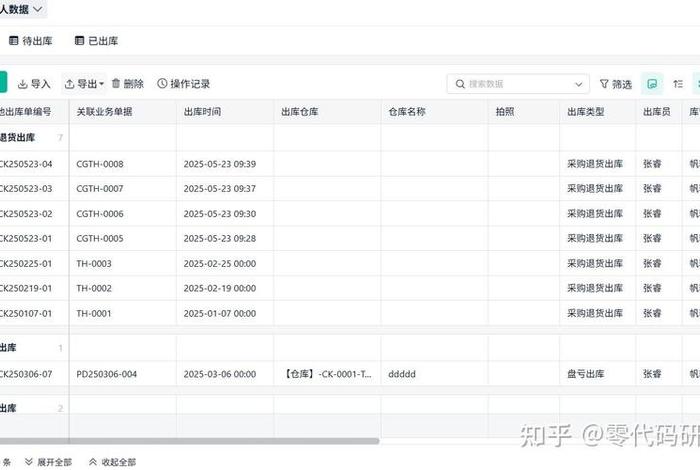The height and width of the screenshot is (470, 700).
Task: Click time 2025-03-06 00:00
Action: pos(220,374)
